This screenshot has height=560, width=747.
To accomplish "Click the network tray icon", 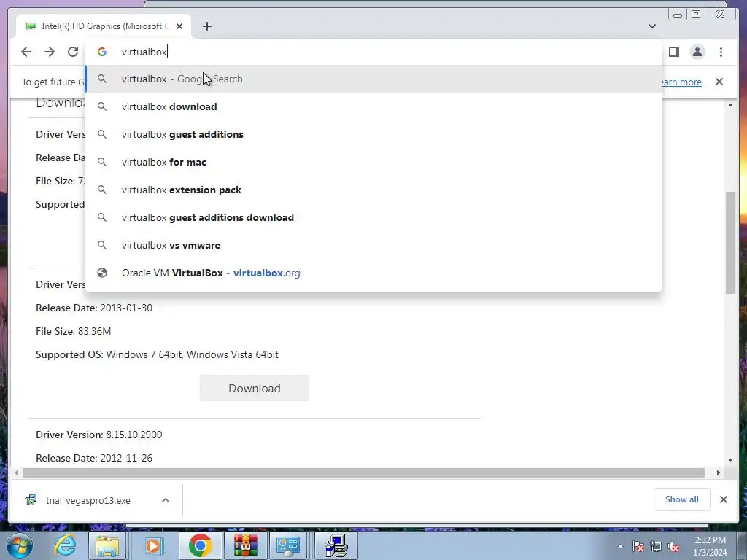I will click(656, 546).
